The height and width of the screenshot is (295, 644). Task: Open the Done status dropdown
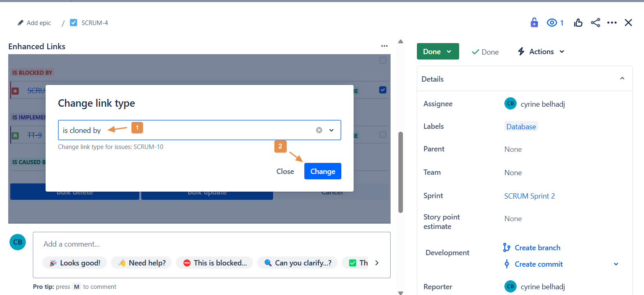(437, 51)
